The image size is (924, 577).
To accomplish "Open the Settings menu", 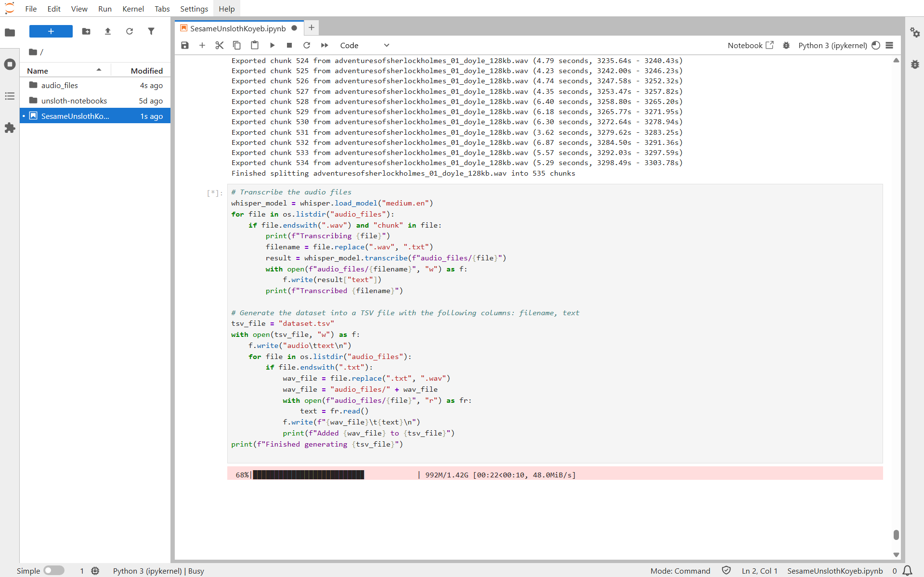I will click(194, 9).
